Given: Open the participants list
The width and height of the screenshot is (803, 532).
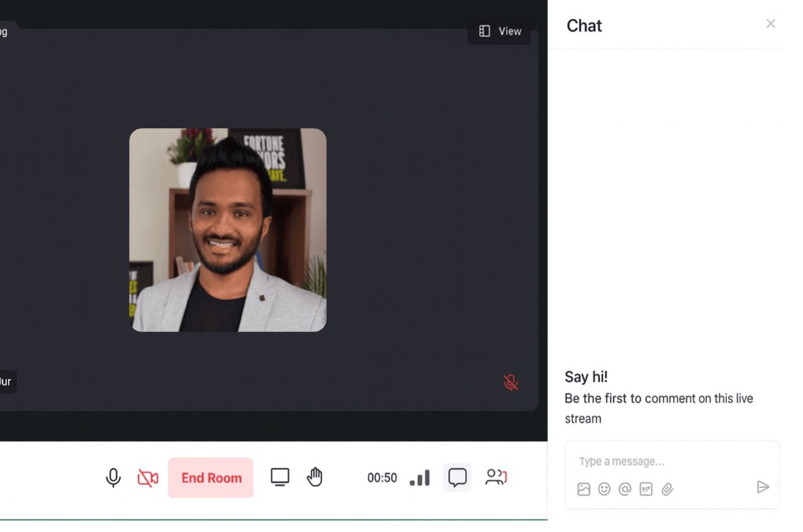Looking at the screenshot, I should [496, 477].
